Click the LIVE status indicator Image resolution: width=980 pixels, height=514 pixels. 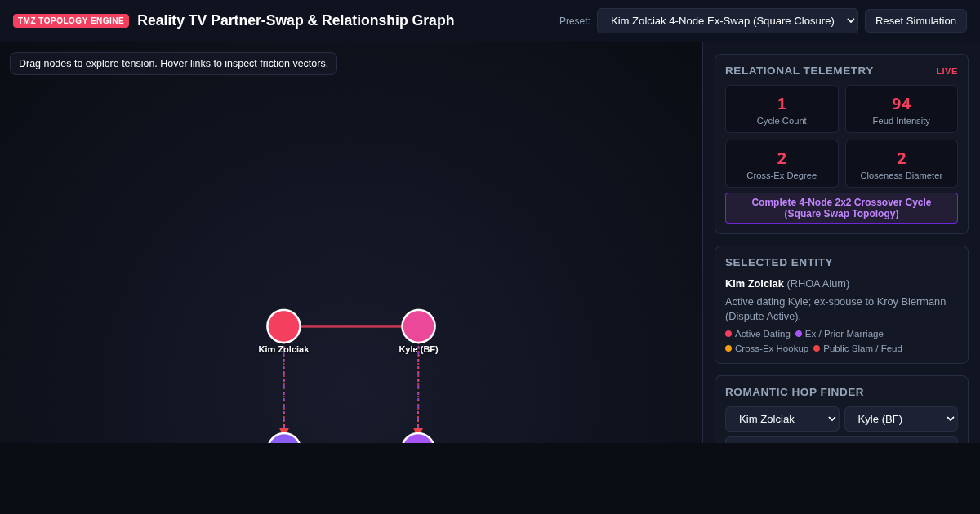tap(947, 71)
